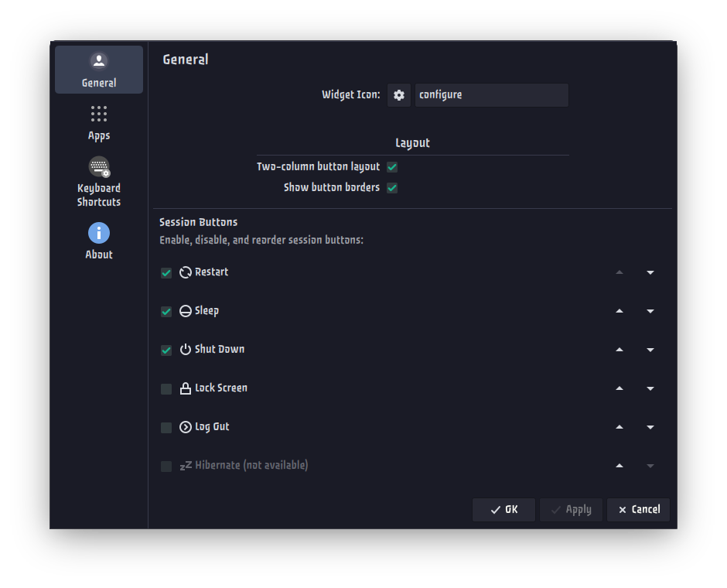Click the Restart circular arrow icon

[x=186, y=272]
